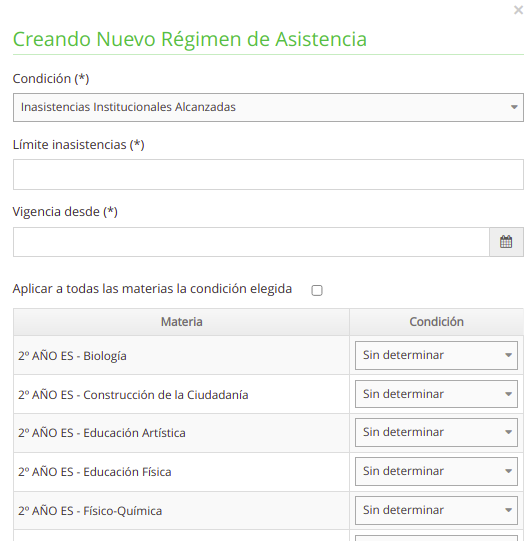The image size is (531, 541).
Task: Expand Biología condition dropdown
Action: [436, 355]
